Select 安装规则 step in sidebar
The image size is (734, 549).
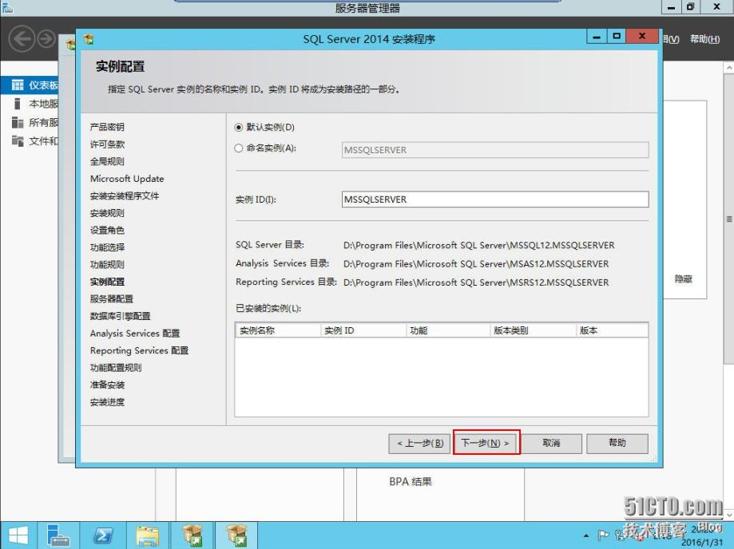pos(107,213)
